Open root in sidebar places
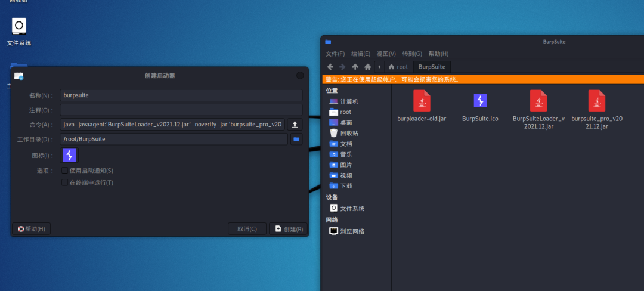This screenshot has height=291, width=644. coord(340,112)
